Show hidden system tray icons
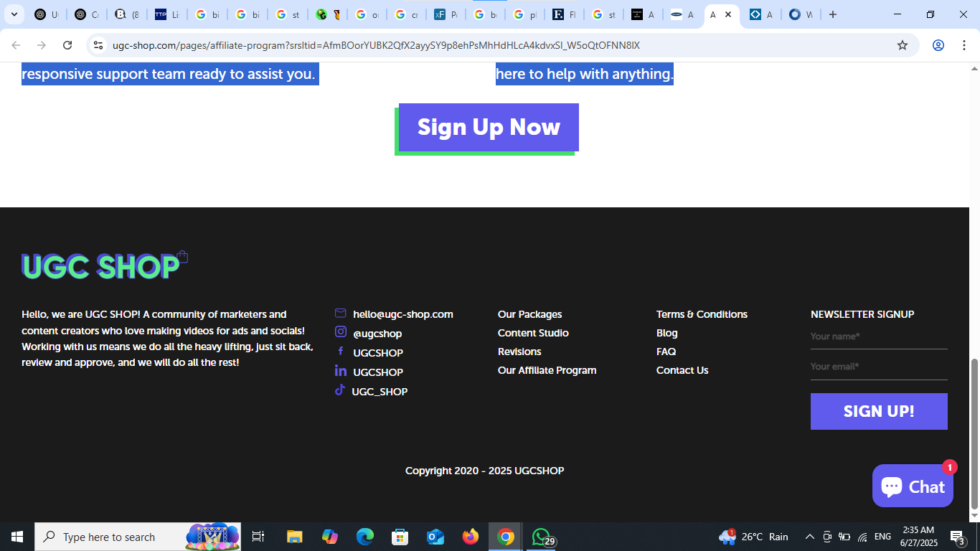980x551 pixels. point(810,537)
